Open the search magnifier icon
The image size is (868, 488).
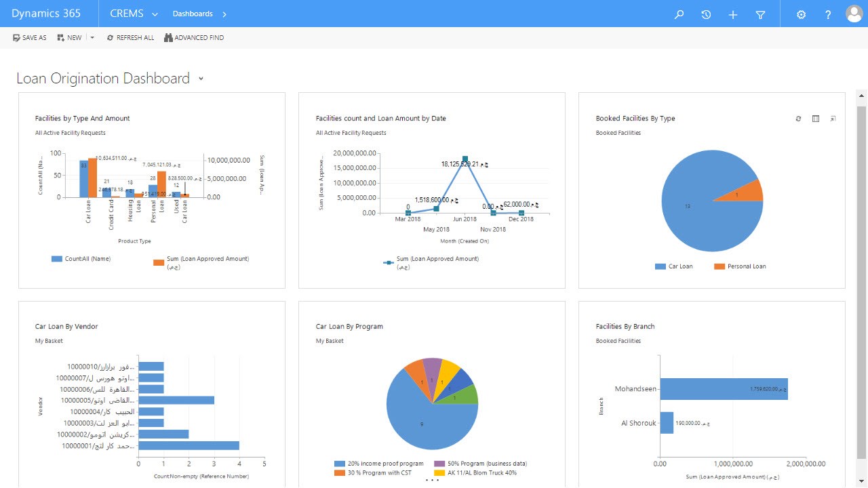point(679,14)
